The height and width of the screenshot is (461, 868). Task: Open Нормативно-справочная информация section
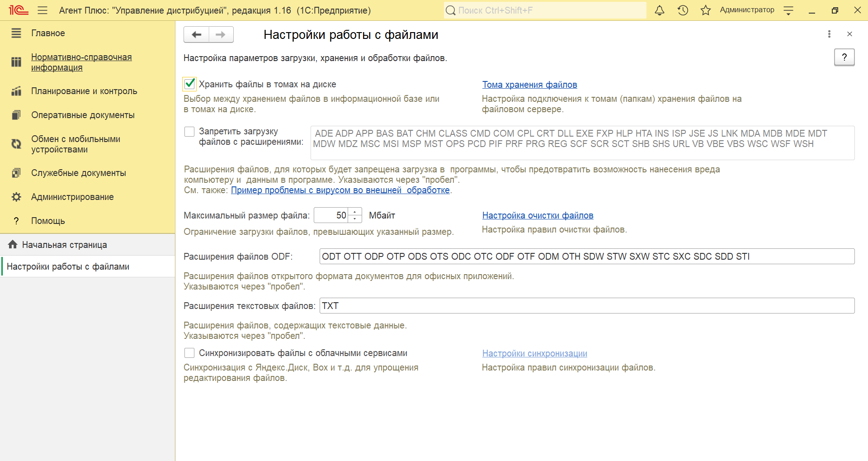pos(81,62)
